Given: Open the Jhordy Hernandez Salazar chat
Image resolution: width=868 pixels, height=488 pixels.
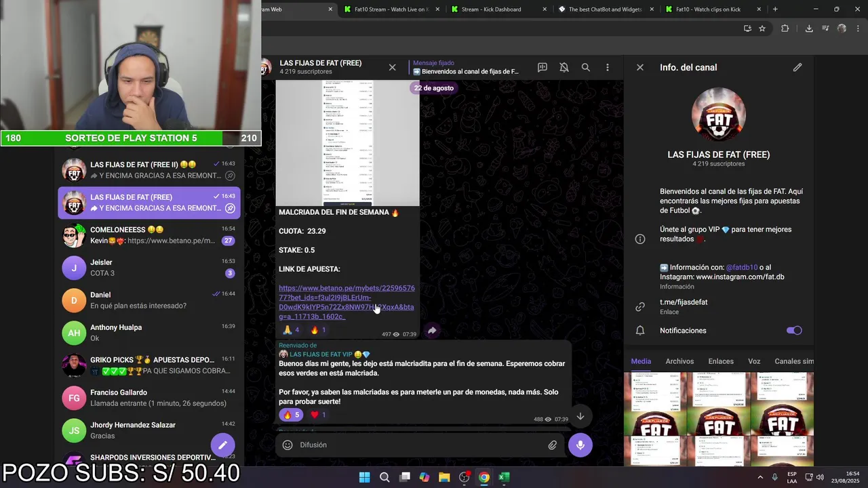Looking at the screenshot, I should click(149, 430).
